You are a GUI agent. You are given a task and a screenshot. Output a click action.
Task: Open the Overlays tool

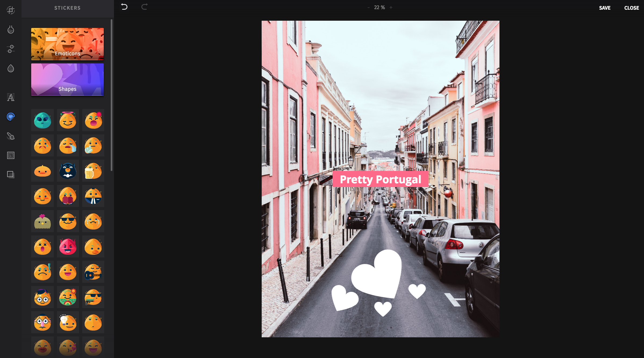[11, 175]
